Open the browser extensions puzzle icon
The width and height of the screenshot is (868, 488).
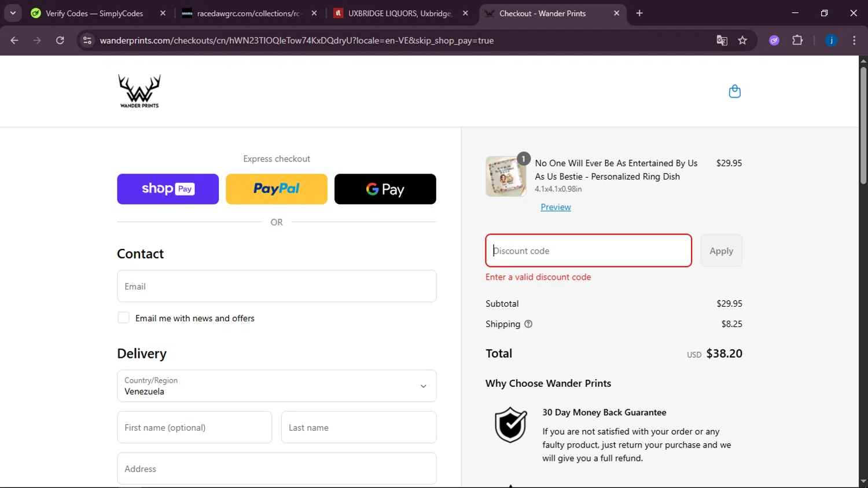click(x=797, y=41)
